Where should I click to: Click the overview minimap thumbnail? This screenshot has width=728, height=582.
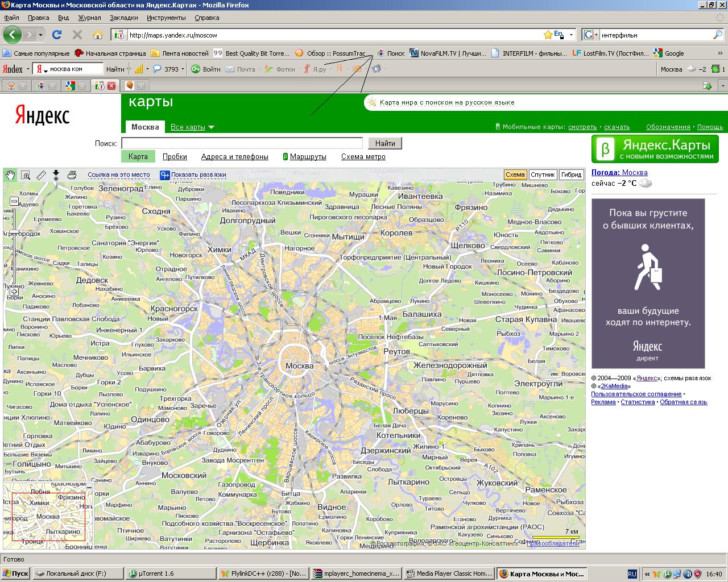click(x=48, y=516)
